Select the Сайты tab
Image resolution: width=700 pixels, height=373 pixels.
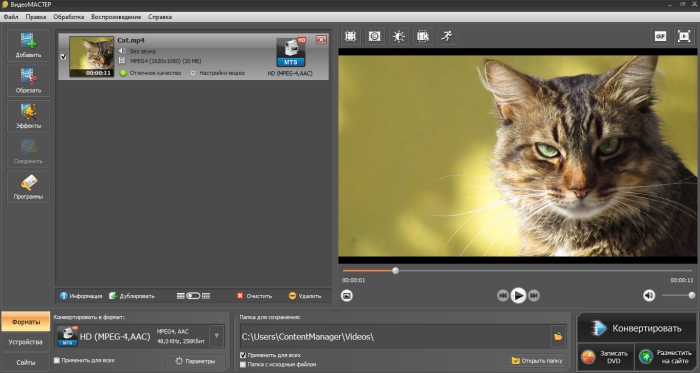(x=25, y=362)
